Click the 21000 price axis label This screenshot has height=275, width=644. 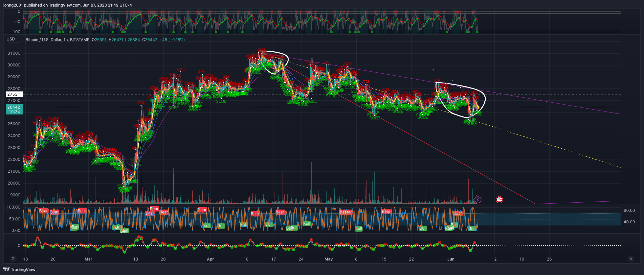click(x=14, y=171)
